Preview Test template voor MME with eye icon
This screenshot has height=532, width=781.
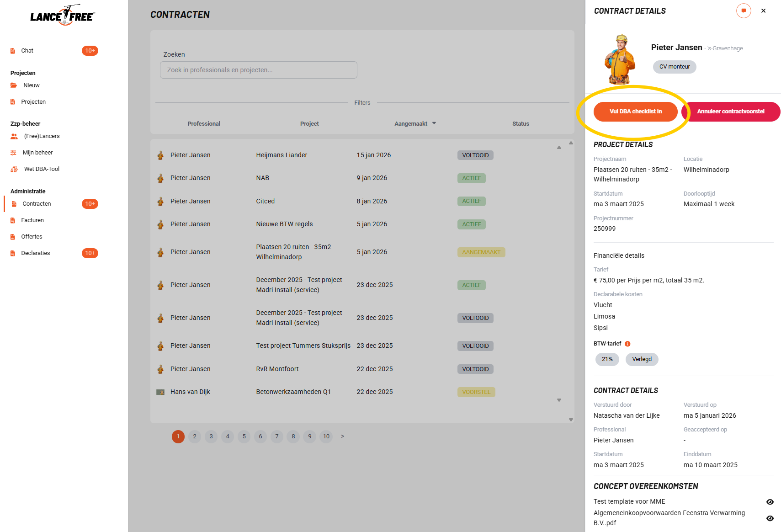tap(770, 502)
